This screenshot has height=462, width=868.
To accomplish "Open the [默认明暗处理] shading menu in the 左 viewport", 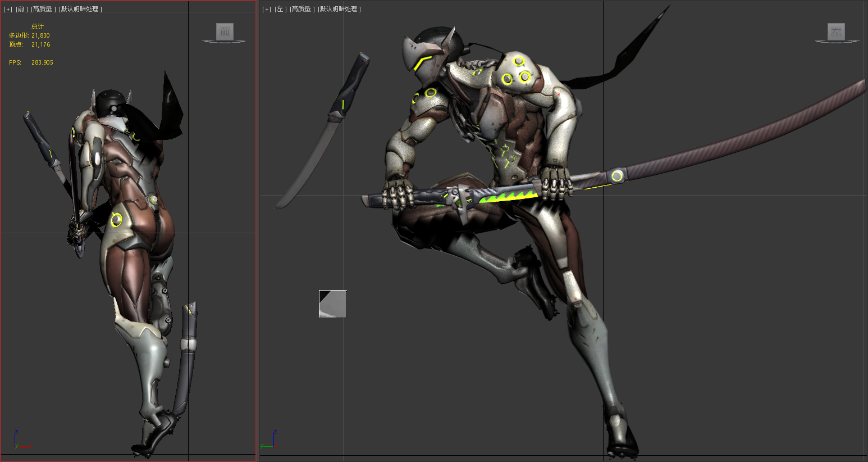I will [x=339, y=9].
